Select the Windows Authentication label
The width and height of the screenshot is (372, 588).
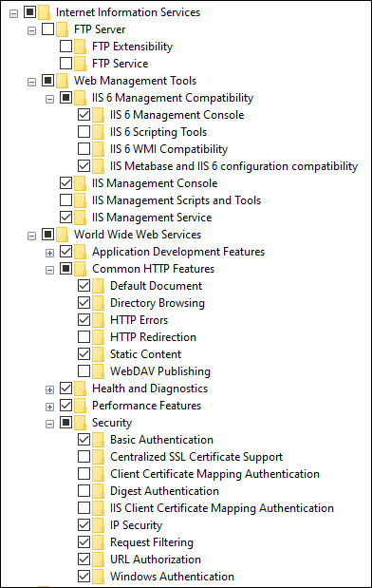point(172,577)
